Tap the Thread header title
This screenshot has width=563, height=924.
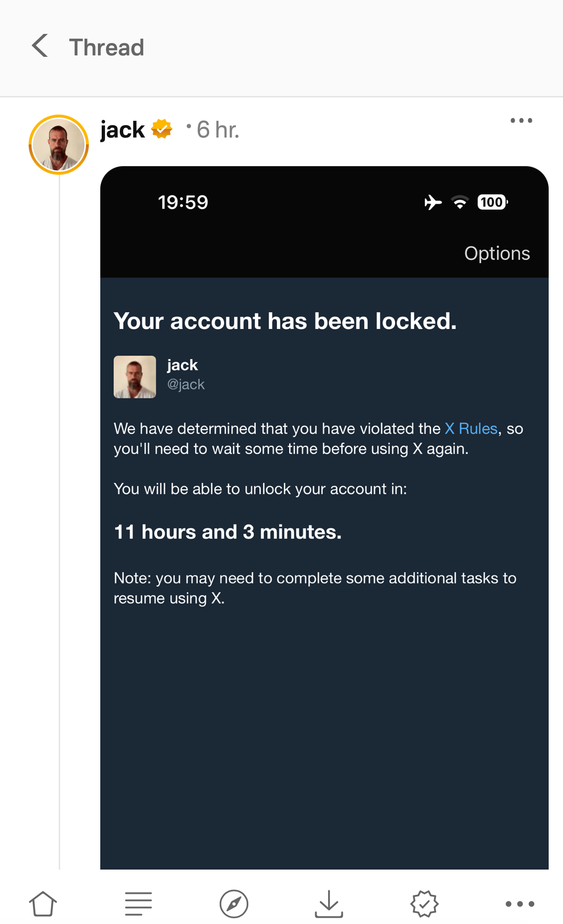(106, 47)
